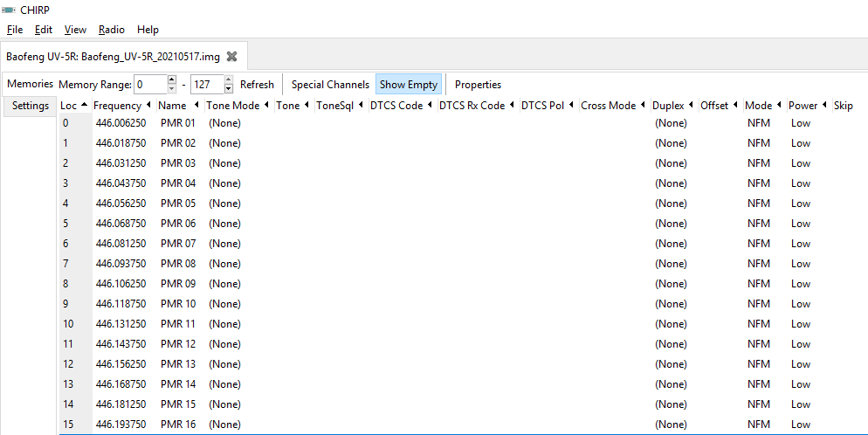Click NFM mode in PMR 07 row
This screenshot has width=868, height=435.
pyautogui.click(x=759, y=244)
